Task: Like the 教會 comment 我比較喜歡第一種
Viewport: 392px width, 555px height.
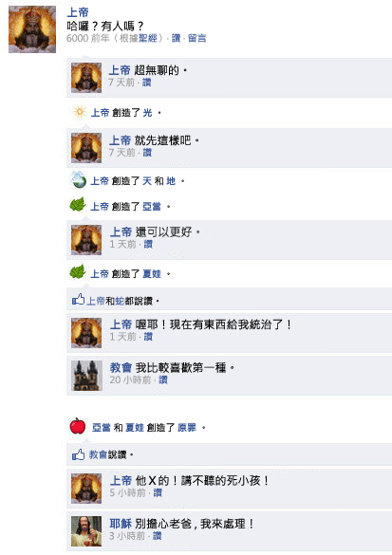Action: click(163, 380)
